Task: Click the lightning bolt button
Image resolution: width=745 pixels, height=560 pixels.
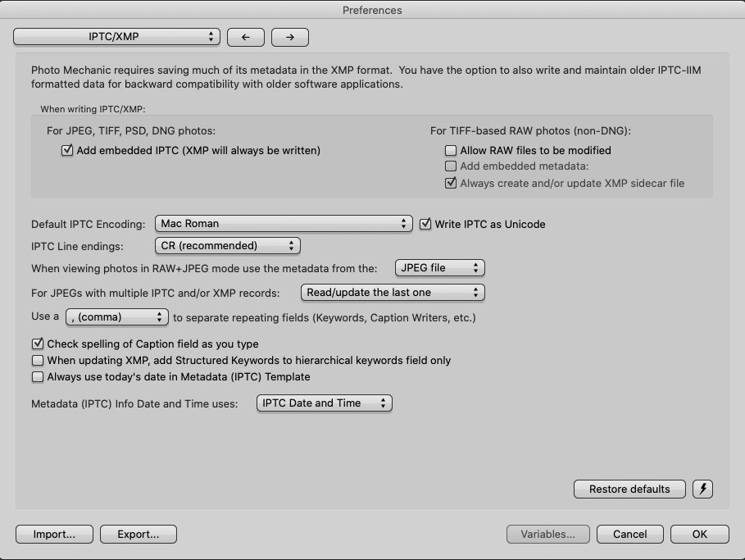Action: click(702, 489)
